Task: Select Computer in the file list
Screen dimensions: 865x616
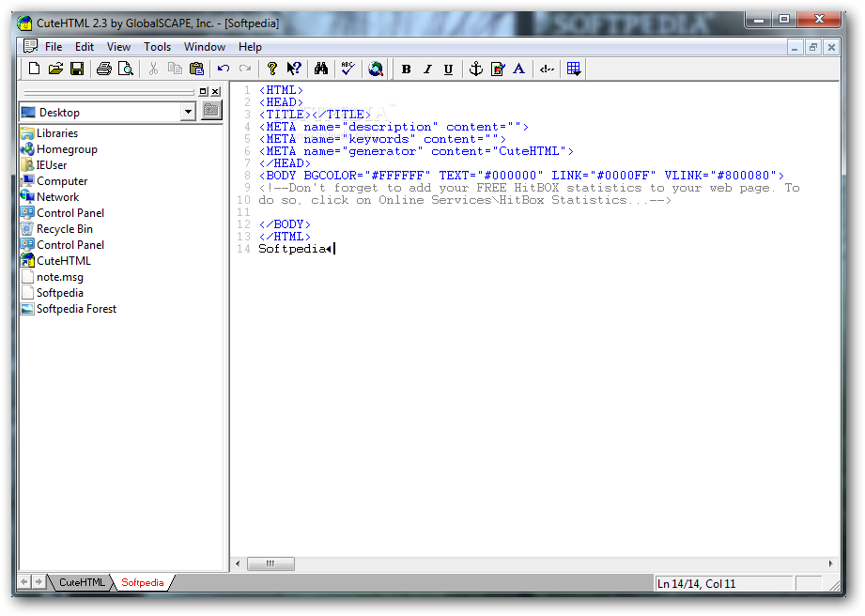Action: tap(54, 181)
